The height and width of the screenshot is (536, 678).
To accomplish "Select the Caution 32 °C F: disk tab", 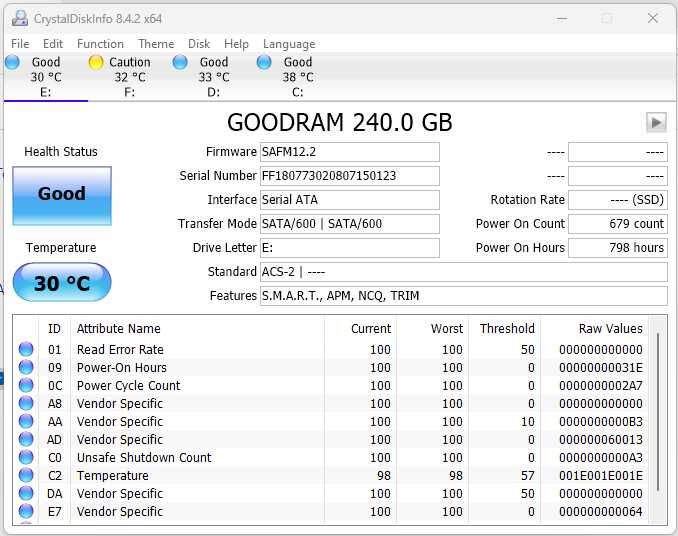I will (130, 77).
